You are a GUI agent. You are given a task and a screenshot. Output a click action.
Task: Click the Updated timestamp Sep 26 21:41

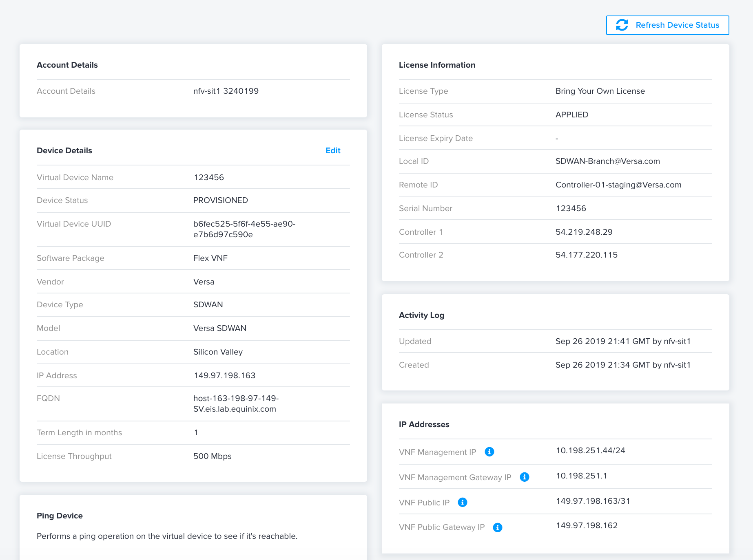(623, 341)
